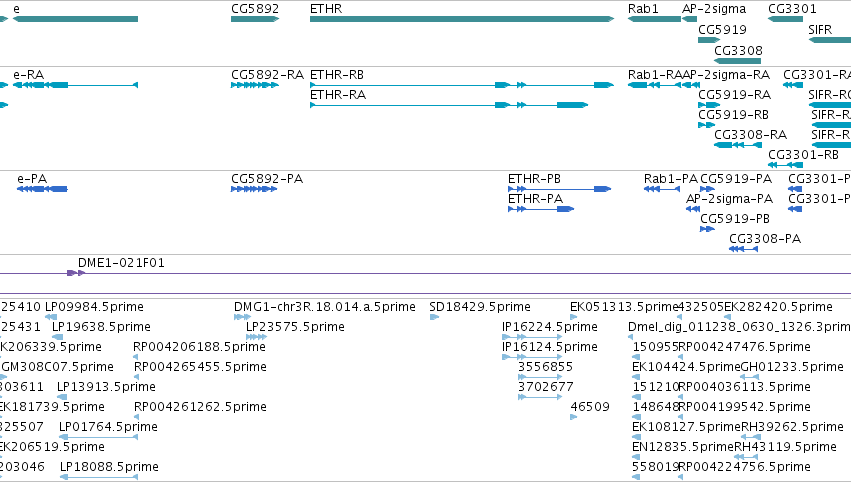
Task: Click the GM308C07.5prime label
Action: pos(58,367)
